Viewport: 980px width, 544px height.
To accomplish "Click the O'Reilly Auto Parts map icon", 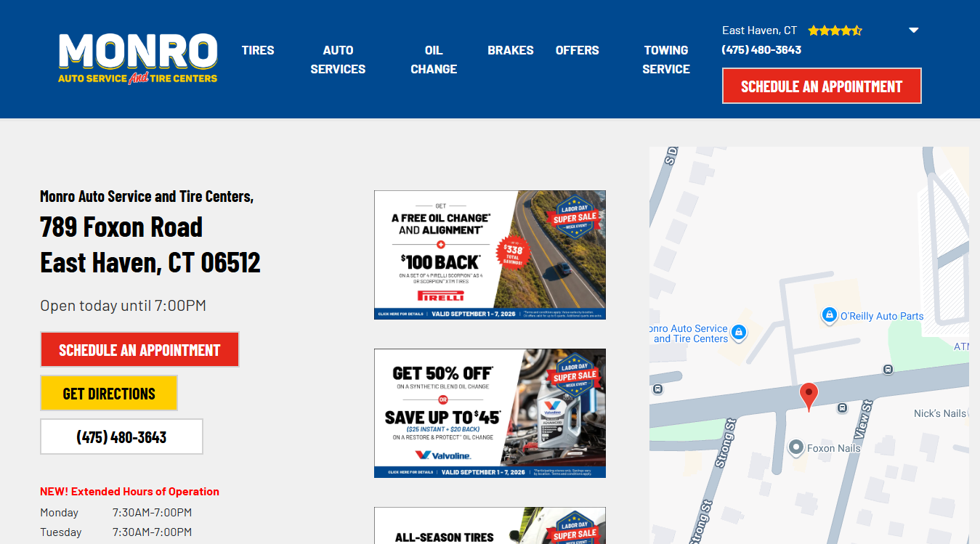I will [829, 315].
